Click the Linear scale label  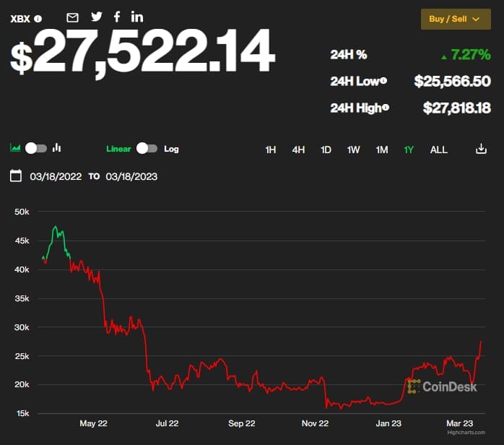click(x=118, y=149)
